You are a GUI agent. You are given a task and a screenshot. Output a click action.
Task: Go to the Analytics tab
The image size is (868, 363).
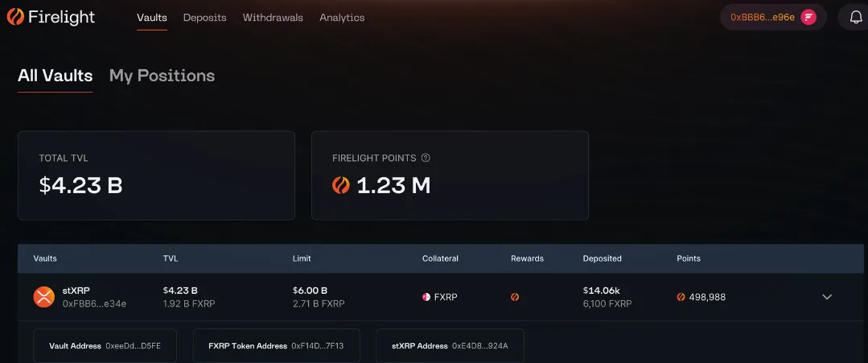(341, 17)
